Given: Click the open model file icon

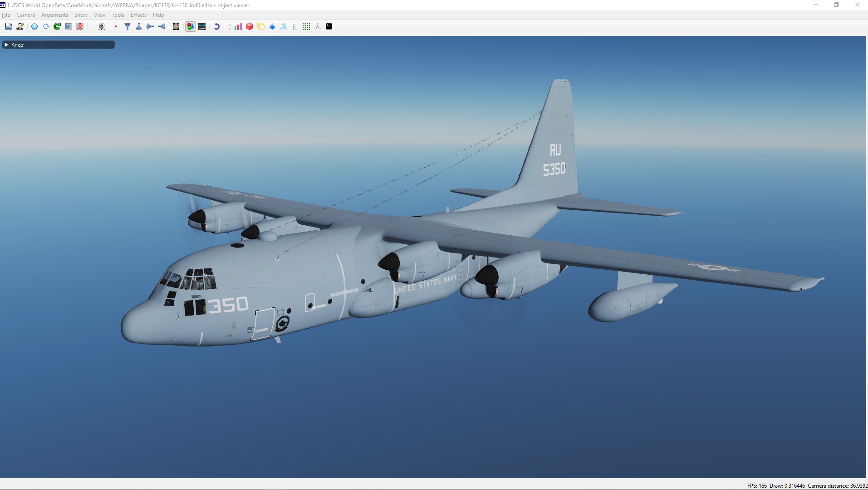Looking at the screenshot, I should 9,26.
